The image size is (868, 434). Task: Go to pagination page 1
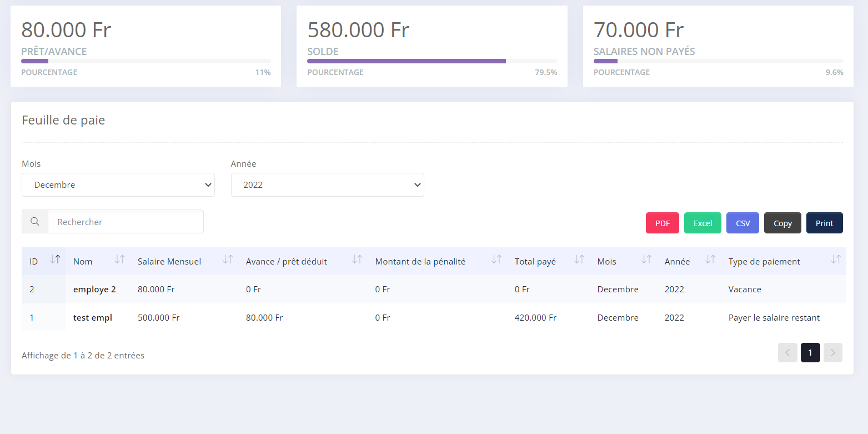810,353
